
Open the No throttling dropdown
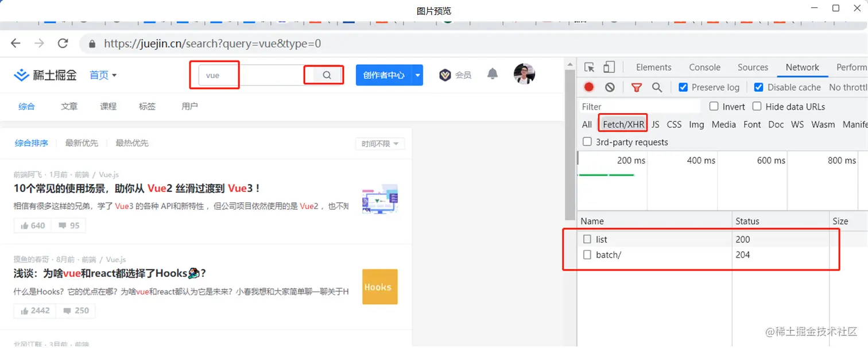pos(848,87)
